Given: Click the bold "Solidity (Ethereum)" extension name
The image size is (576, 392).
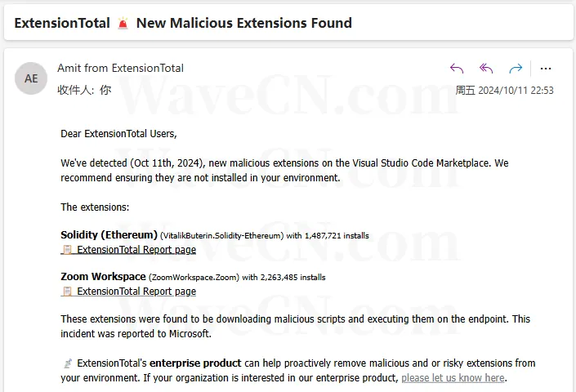Looking at the screenshot, I should pos(109,235).
